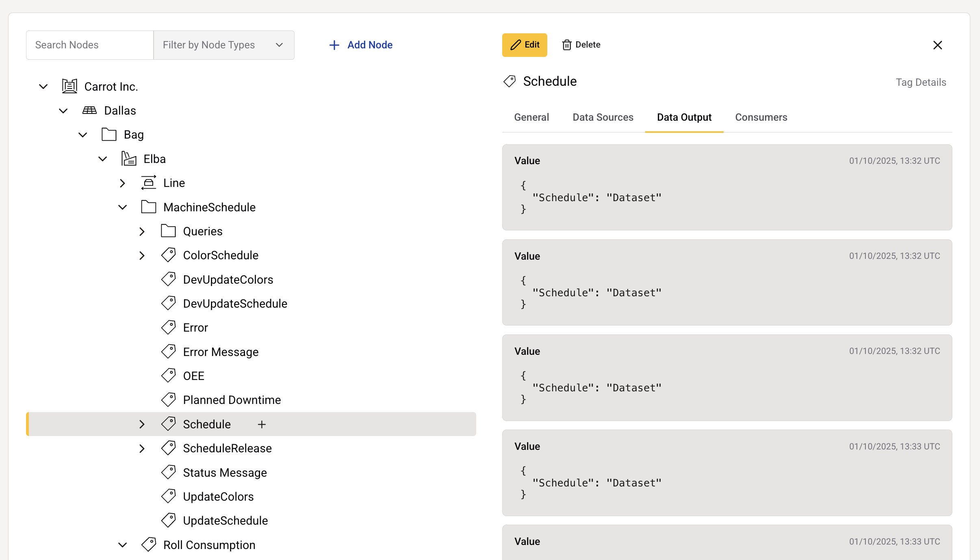Collapse the Bag folder
The image size is (980, 560).
pyautogui.click(x=83, y=135)
